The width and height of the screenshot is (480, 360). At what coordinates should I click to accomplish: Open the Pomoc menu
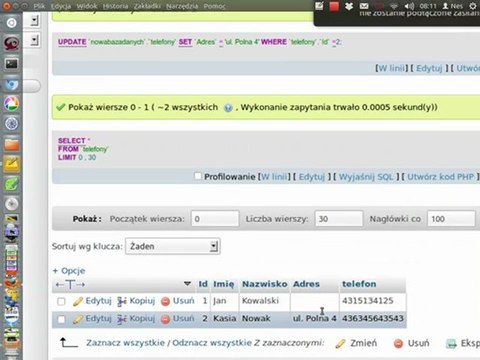click(x=214, y=6)
